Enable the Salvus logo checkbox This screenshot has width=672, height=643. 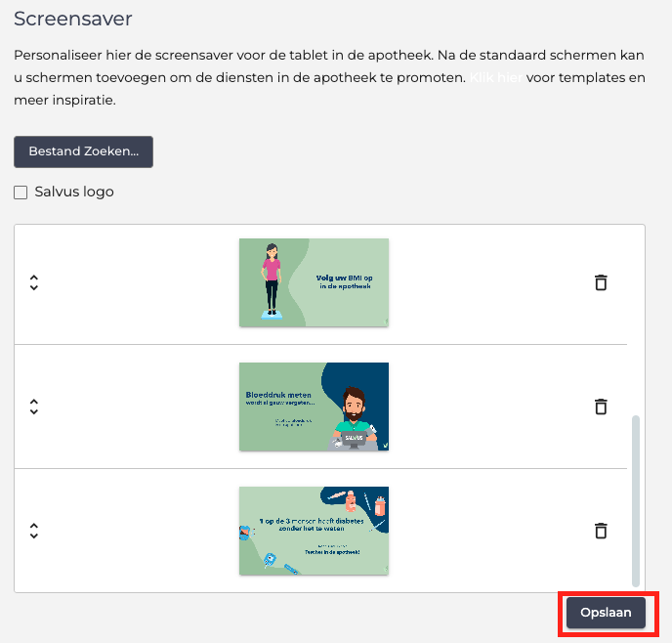coord(21,193)
